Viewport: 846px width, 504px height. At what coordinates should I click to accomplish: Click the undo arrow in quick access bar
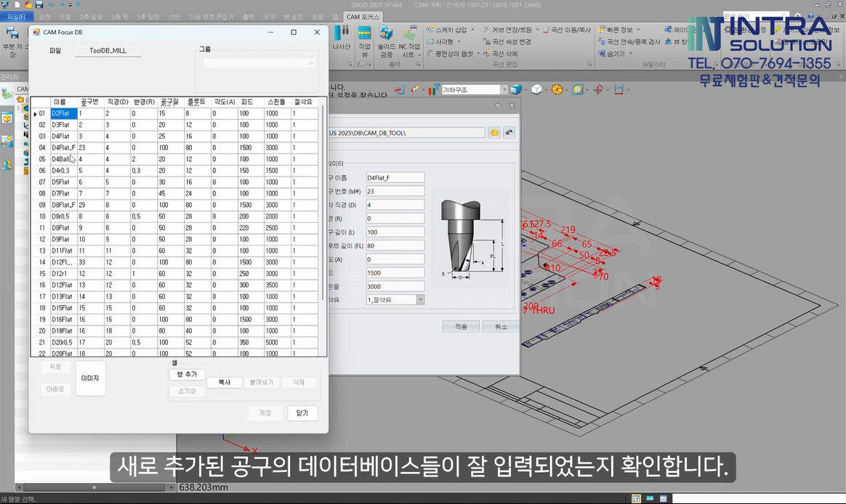(49, 4)
